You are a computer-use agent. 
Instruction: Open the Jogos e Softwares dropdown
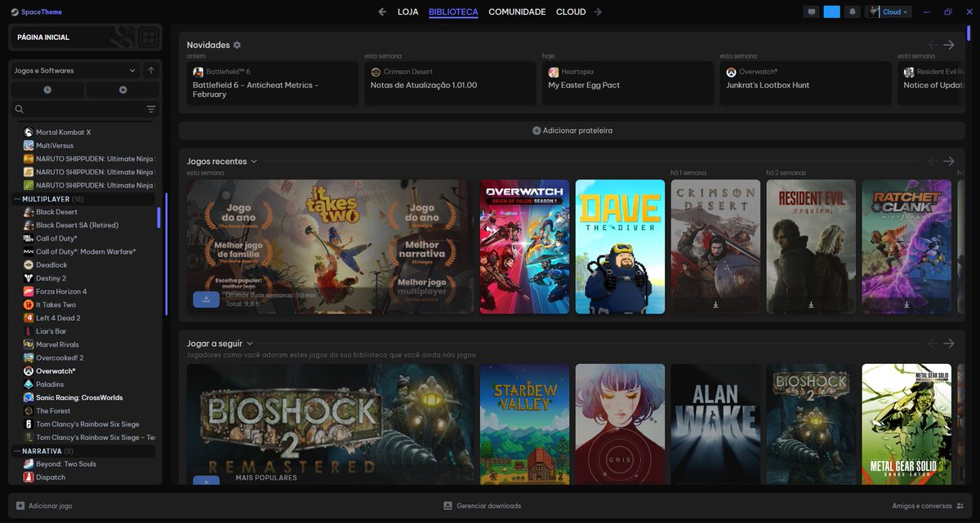pyautogui.click(x=75, y=71)
